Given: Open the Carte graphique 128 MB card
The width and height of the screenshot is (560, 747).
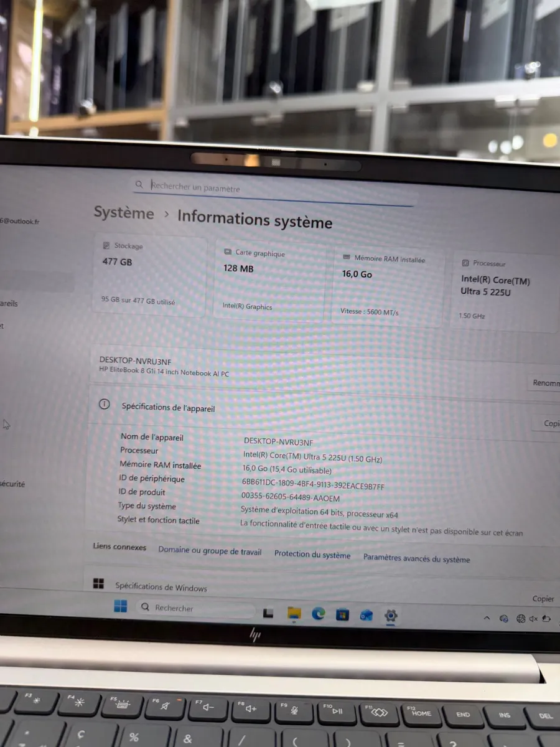Looking at the screenshot, I should tap(270, 280).
